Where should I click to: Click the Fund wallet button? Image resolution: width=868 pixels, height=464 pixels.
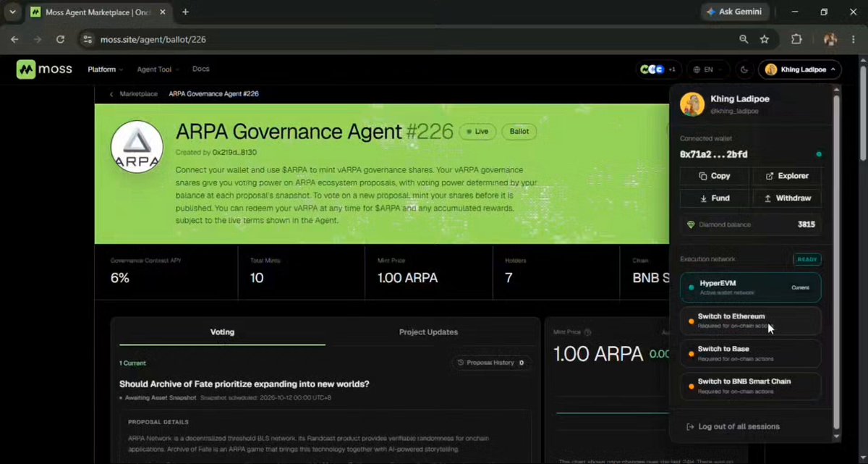[x=715, y=198]
